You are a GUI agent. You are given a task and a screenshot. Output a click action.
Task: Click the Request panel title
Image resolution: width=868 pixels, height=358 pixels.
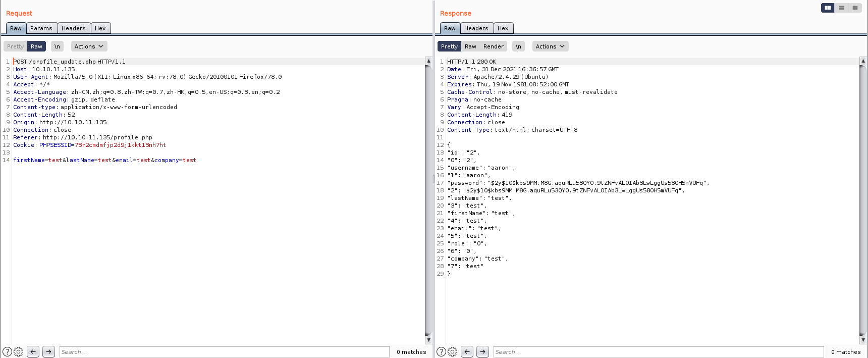tap(19, 13)
